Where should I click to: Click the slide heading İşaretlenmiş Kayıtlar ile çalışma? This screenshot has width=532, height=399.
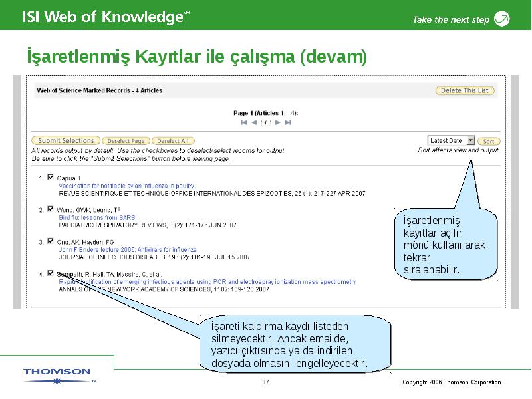(197, 57)
